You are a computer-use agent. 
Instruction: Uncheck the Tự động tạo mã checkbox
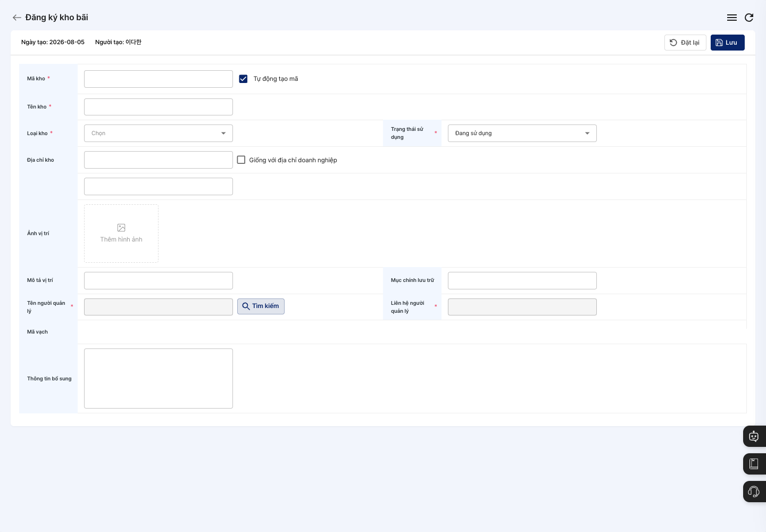(243, 79)
